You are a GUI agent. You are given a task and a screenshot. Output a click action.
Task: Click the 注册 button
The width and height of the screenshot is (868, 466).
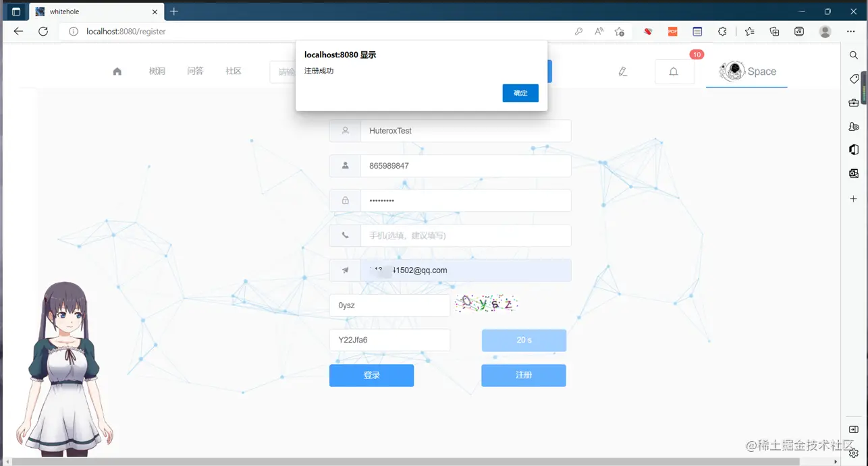(x=524, y=376)
